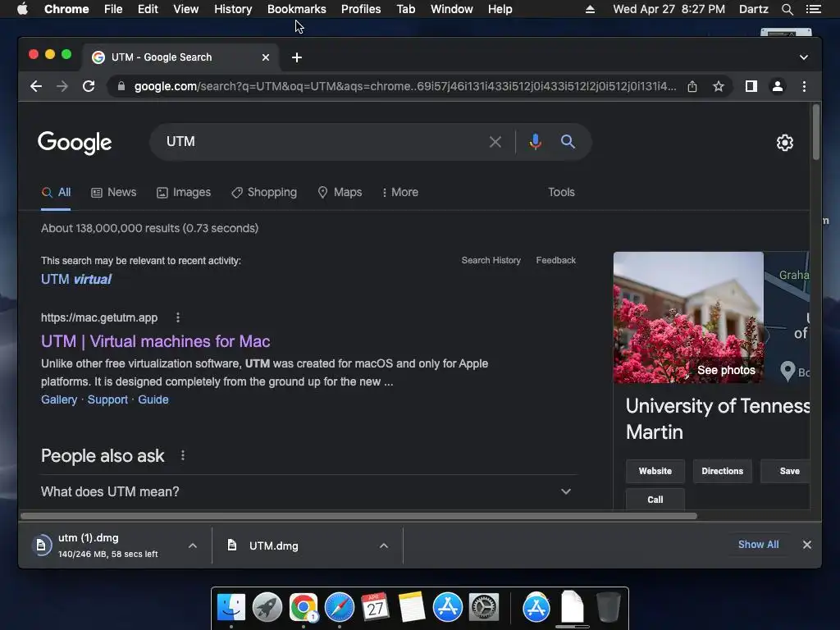The height and width of the screenshot is (630, 840).
Task: Expand the More search categories
Action: (399, 192)
